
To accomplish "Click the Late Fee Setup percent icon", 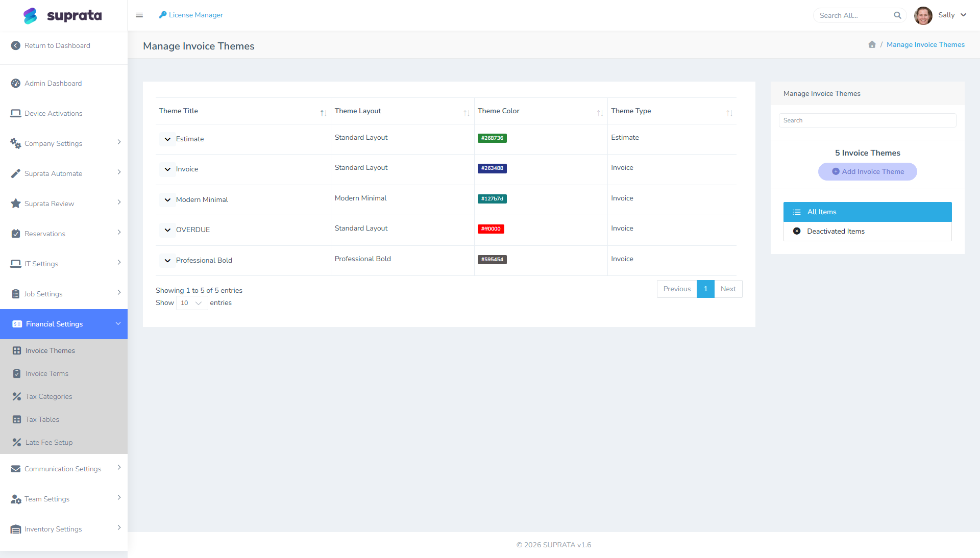I will (17, 442).
